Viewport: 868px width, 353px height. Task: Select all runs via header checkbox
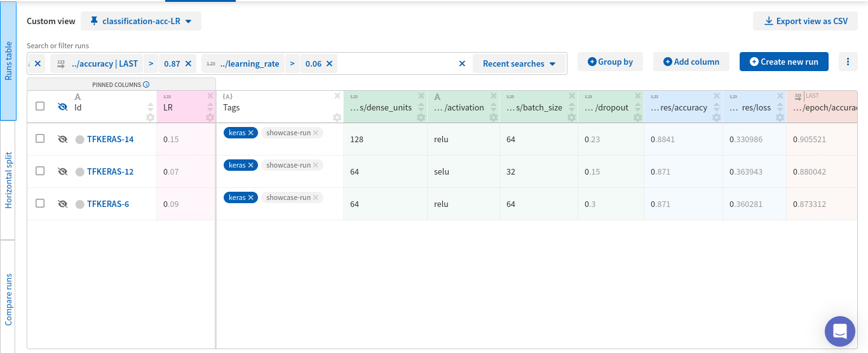coord(40,107)
